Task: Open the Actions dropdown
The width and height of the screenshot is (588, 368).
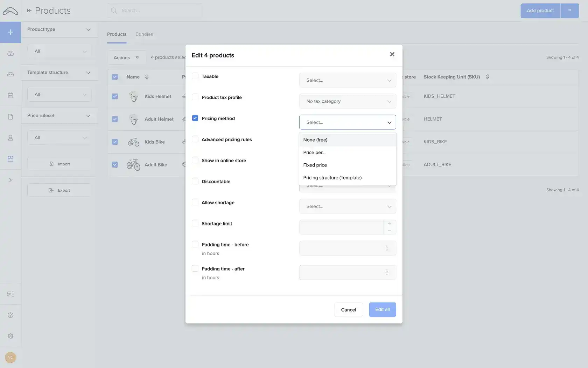Action: click(126, 57)
